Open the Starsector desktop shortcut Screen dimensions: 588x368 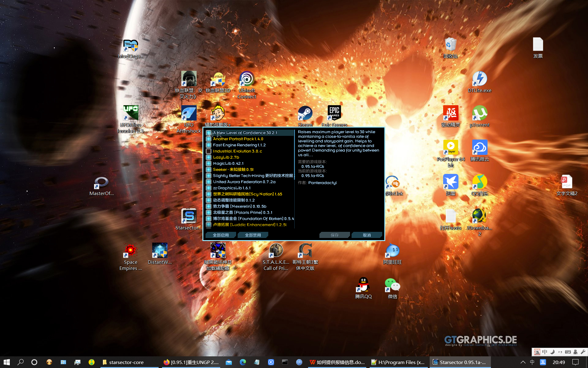coord(189,217)
